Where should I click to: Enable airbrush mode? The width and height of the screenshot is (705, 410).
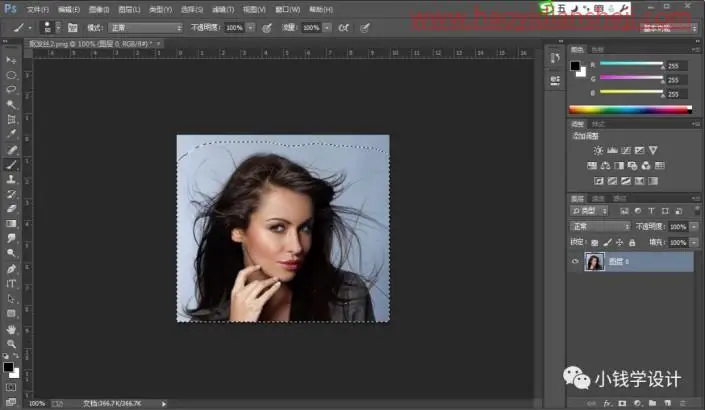pyautogui.click(x=344, y=28)
